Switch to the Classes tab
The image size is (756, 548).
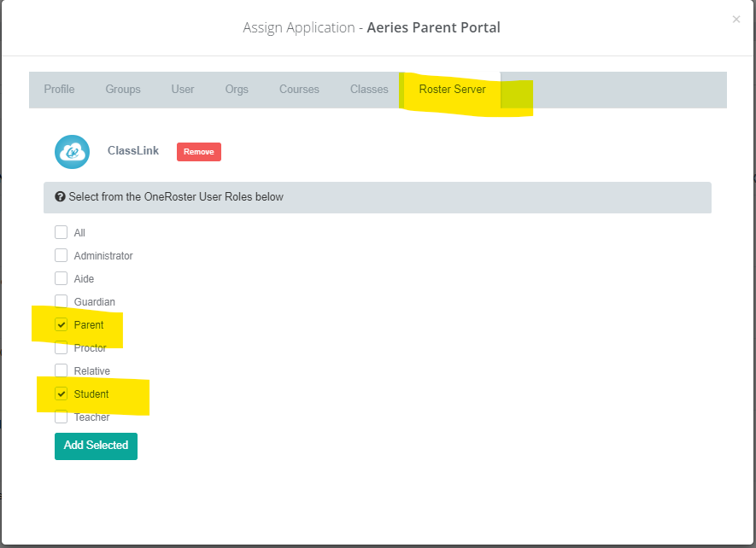tap(369, 90)
